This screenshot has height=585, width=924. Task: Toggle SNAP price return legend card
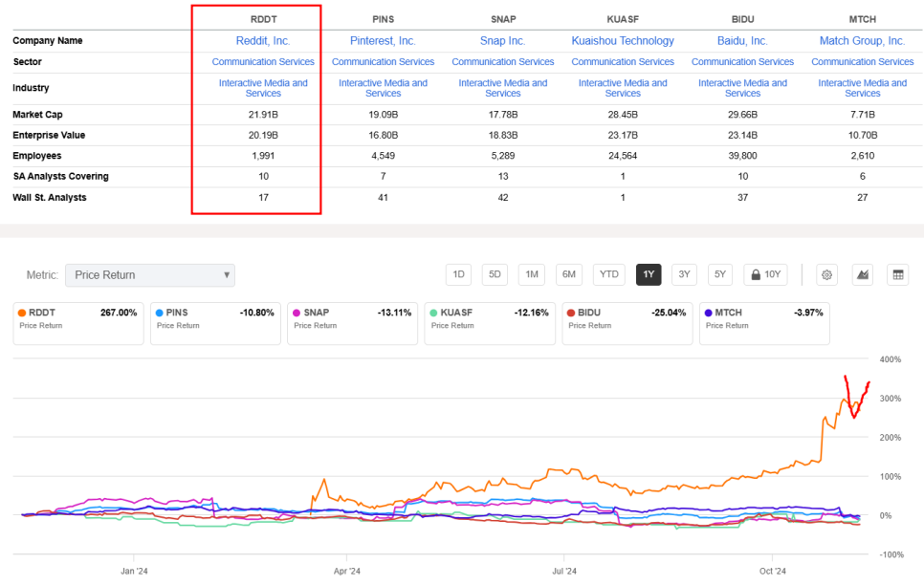click(353, 323)
